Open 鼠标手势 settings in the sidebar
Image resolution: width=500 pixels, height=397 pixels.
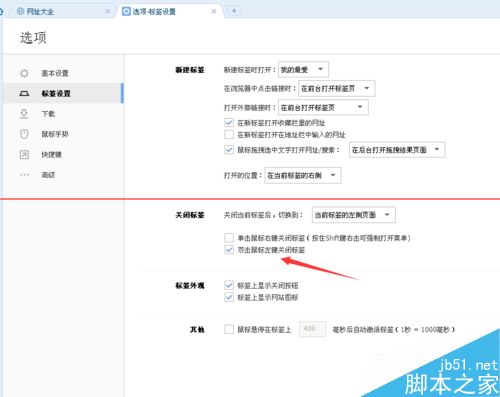[x=63, y=134]
